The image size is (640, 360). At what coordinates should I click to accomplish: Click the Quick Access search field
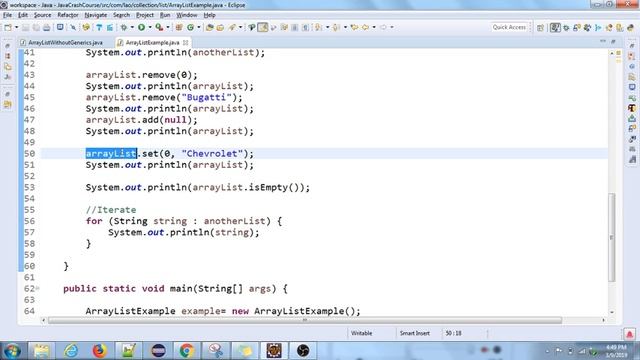click(509, 27)
